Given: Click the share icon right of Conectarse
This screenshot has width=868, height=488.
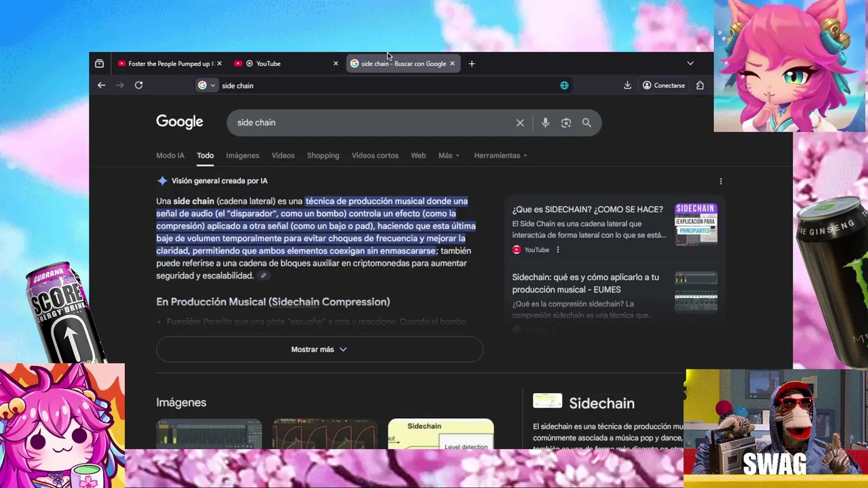Looking at the screenshot, I should click(x=700, y=85).
